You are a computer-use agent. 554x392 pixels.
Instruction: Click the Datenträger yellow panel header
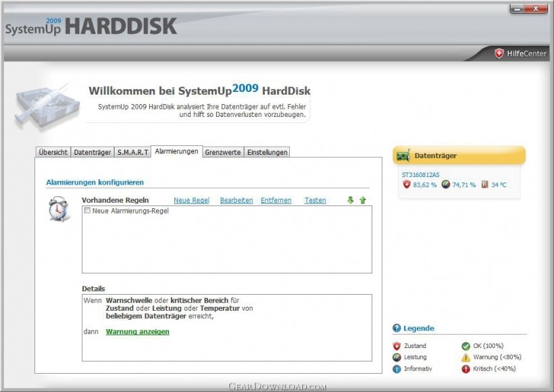459,155
